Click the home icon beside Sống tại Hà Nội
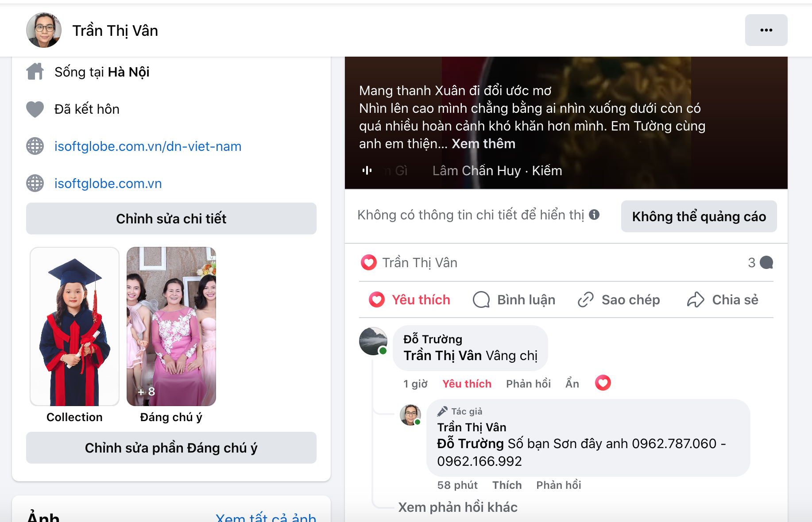Screen dimensions: 812x522 tap(35, 72)
